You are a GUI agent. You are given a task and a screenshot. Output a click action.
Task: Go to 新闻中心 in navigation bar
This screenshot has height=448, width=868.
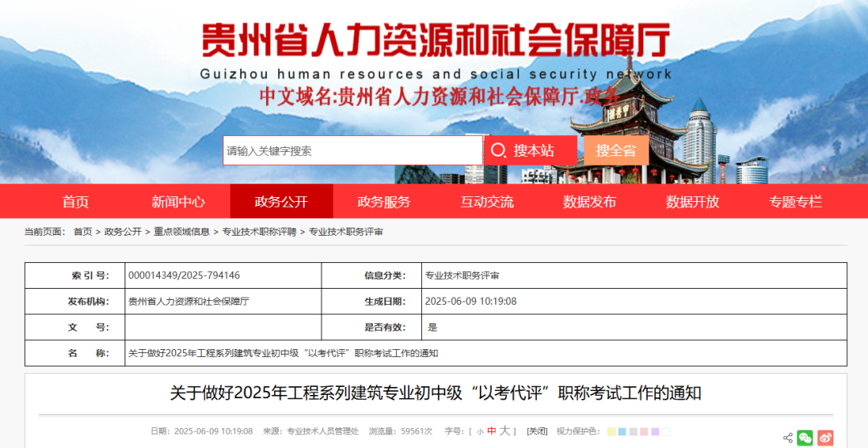[x=178, y=202]
